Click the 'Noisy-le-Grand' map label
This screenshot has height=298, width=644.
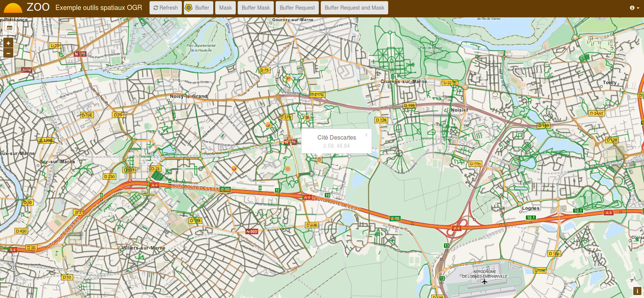click(x=189, y=96)
